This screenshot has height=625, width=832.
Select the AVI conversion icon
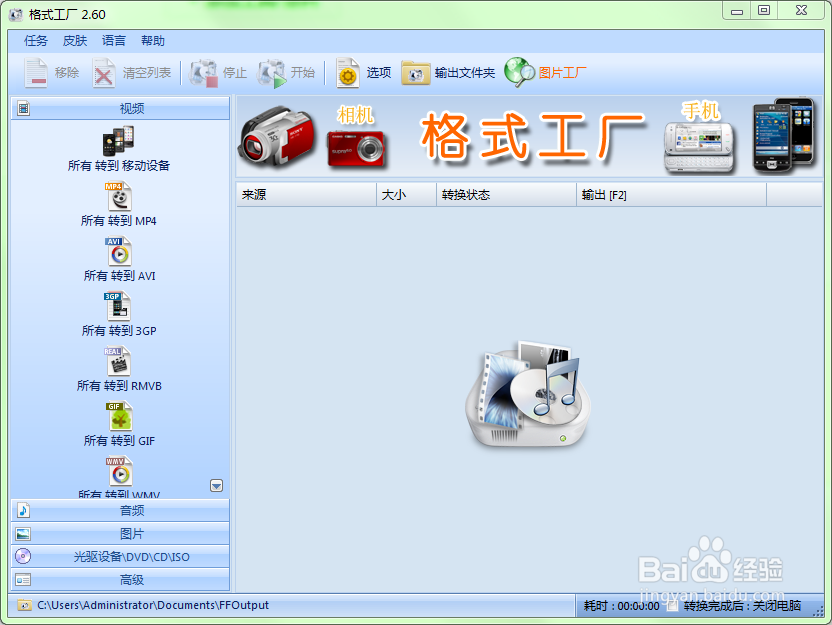(x=118, y=251)
